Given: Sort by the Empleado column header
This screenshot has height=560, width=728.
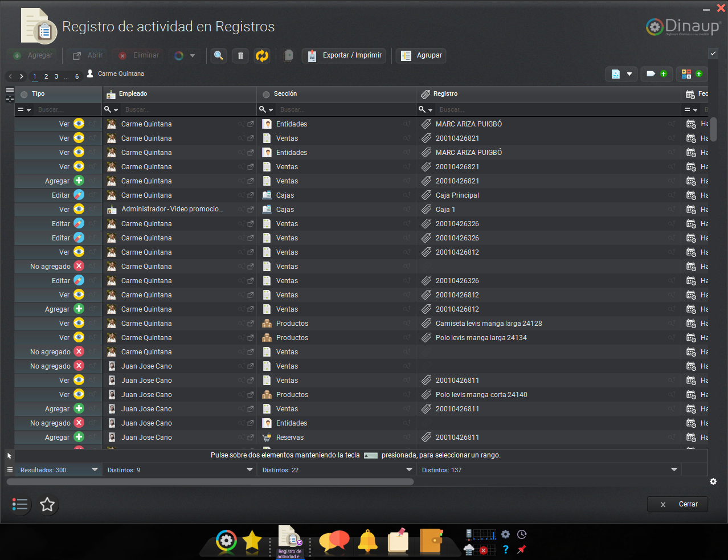Looking at the screenshot, I should click(x=179, y=94).
